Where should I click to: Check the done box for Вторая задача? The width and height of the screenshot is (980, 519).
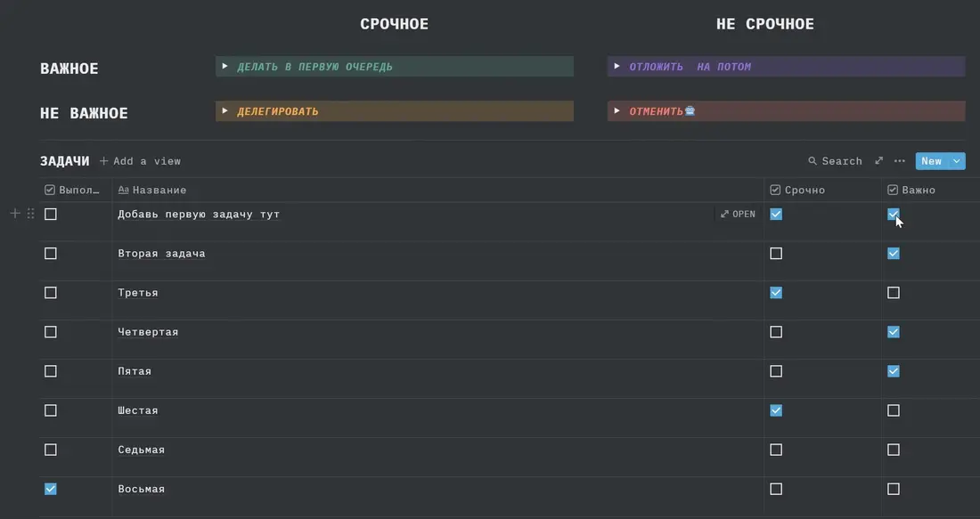pos(51,254)
